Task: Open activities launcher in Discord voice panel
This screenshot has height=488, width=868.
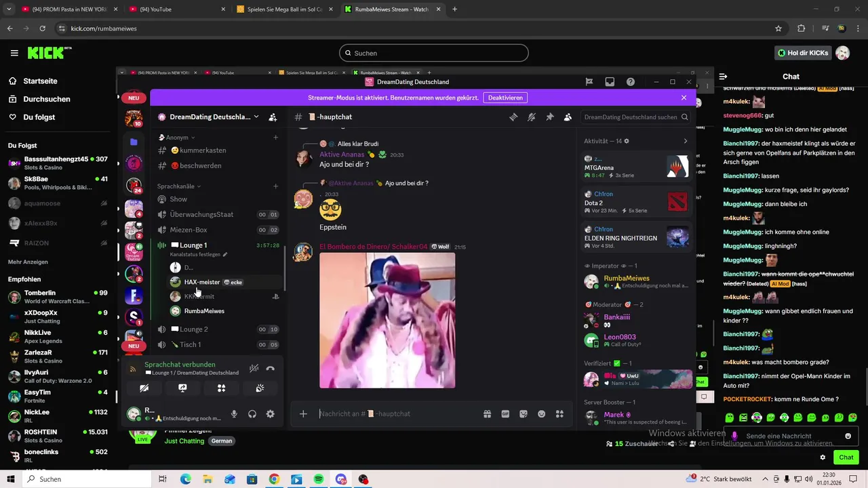Action: click(x=221, y=388)
